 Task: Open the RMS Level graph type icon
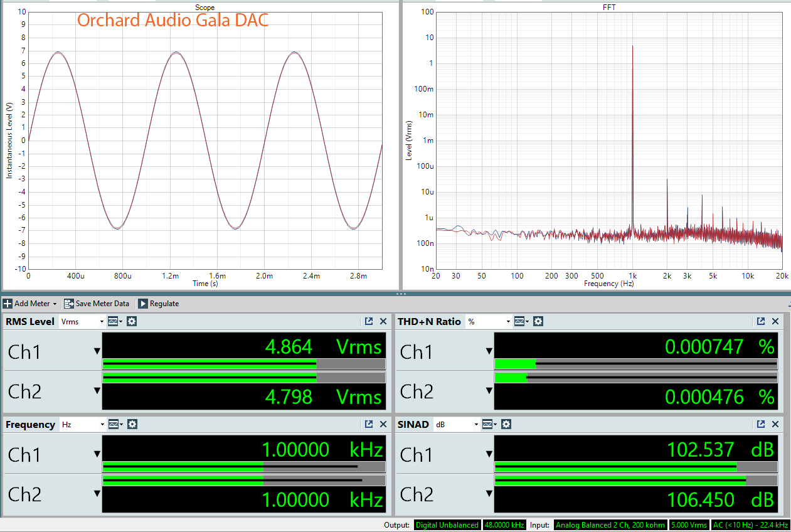pyautogui.click(x=115, y=322)
